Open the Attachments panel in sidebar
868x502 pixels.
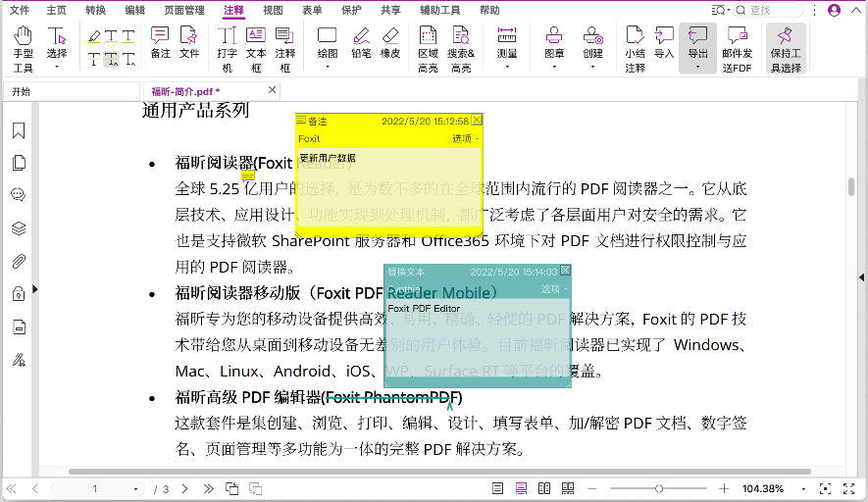(x=19, y=261)
